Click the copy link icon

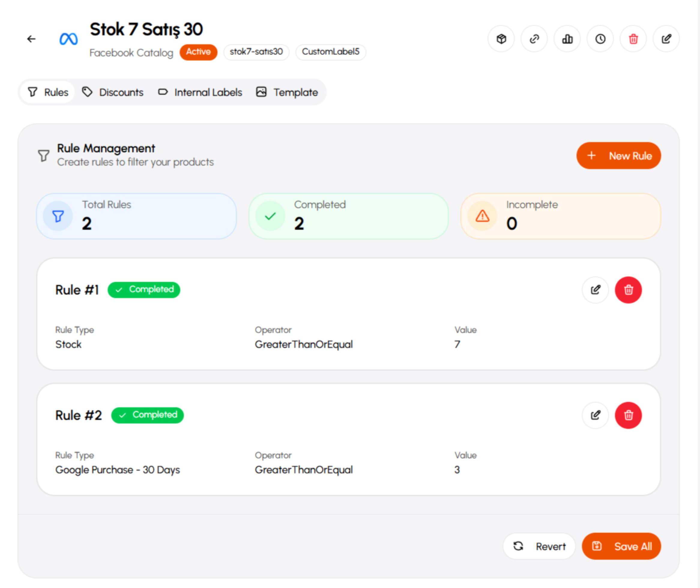point(534,39)
